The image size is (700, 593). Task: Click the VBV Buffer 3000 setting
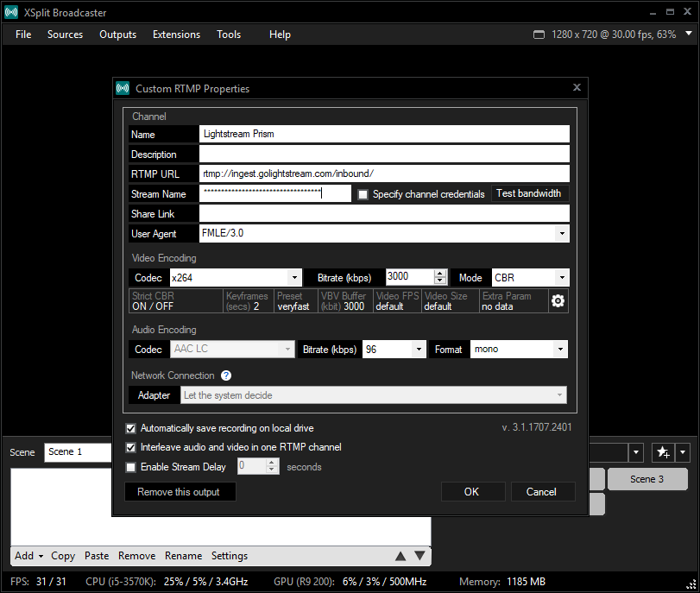(x=345, y=301)
